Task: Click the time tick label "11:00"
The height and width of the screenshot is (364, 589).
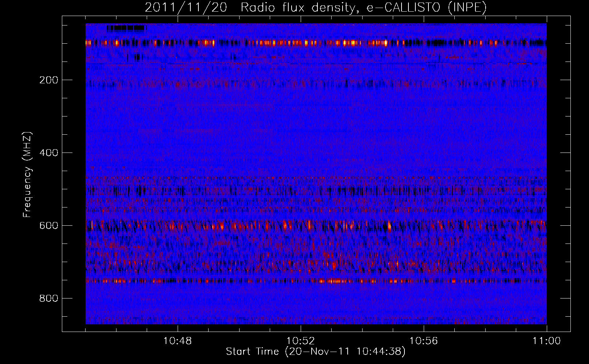Action: [x=547, y=341]
